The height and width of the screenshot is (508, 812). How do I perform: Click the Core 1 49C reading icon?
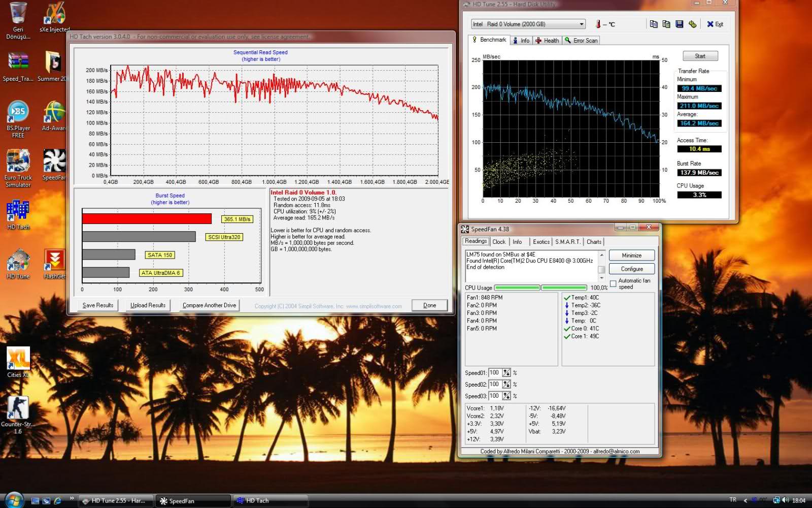pyautogui.click(x=567, y=336)
